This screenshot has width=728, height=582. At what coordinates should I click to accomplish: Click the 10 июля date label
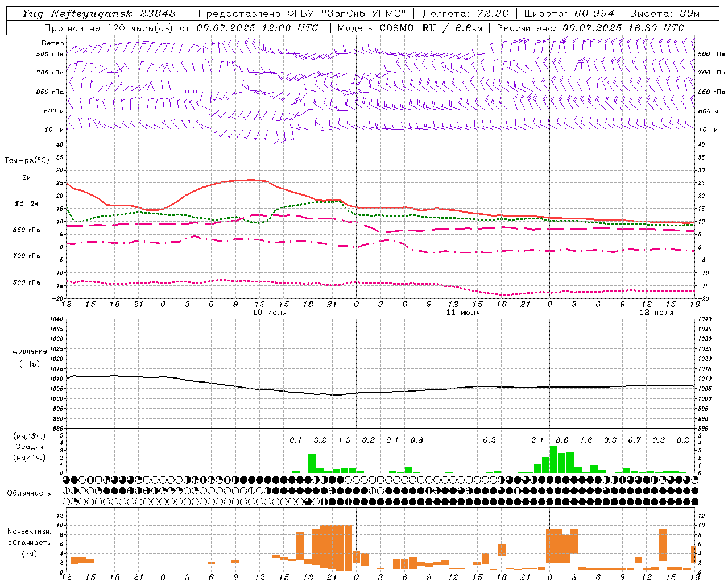tap(270, 313)
